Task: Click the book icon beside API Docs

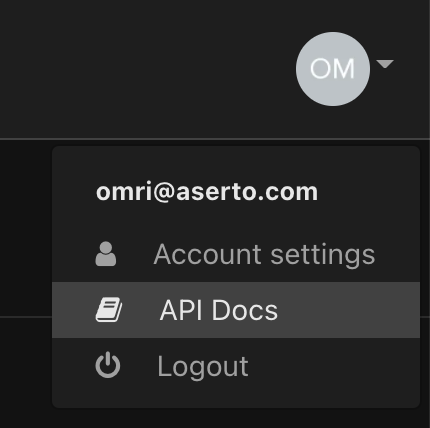Action: (x=109, y=310)
